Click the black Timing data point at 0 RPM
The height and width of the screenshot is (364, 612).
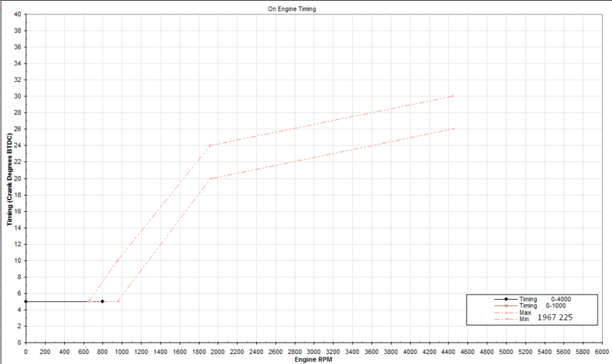(26, 301)
